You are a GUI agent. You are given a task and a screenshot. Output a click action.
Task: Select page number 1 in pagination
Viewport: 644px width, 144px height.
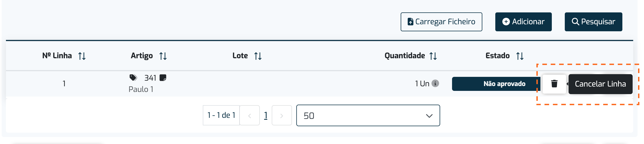[266, 115]
